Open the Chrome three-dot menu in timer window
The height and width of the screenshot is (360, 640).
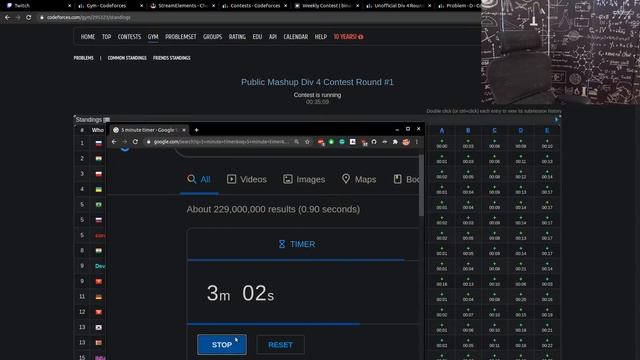point(417,142)
